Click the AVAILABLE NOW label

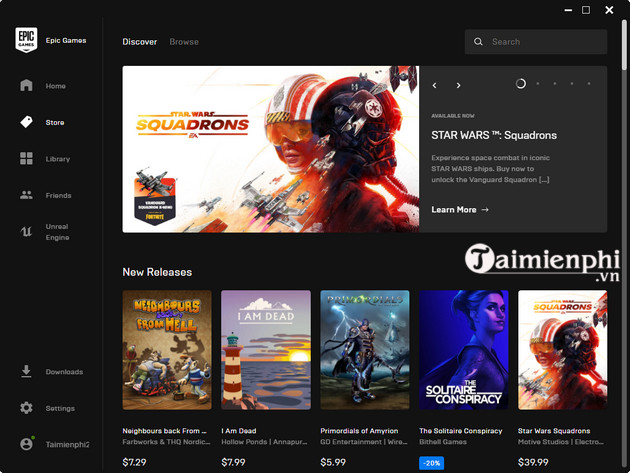(453, 116)
